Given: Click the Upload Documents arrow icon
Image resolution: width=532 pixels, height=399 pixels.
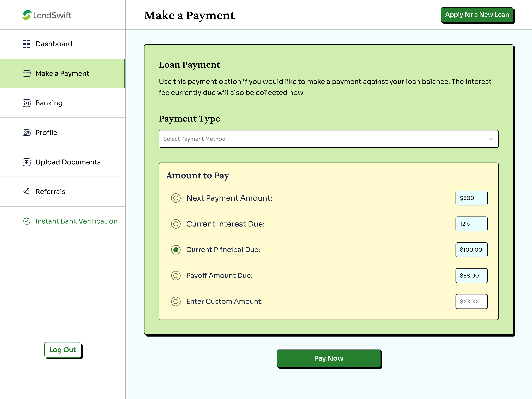Looking at the screenshot, I should [26, 162].
